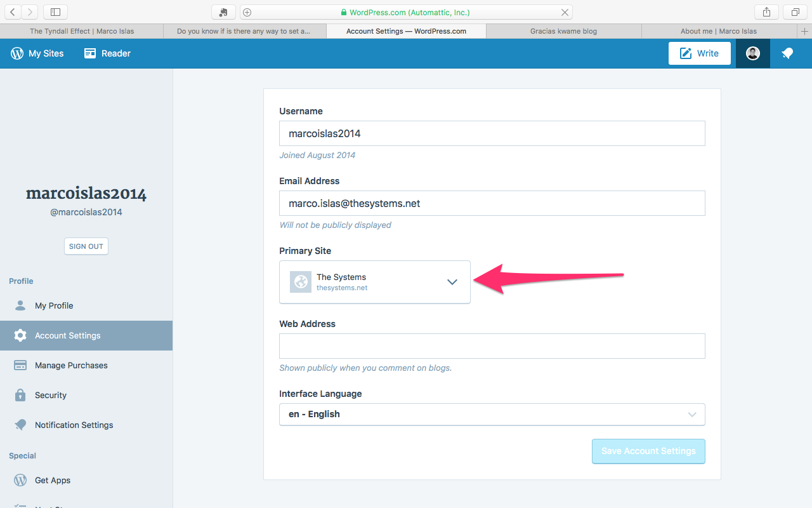Click into the Web Address field
The width and height of the screenshot is (812, 508).
[x=492, y=346]
